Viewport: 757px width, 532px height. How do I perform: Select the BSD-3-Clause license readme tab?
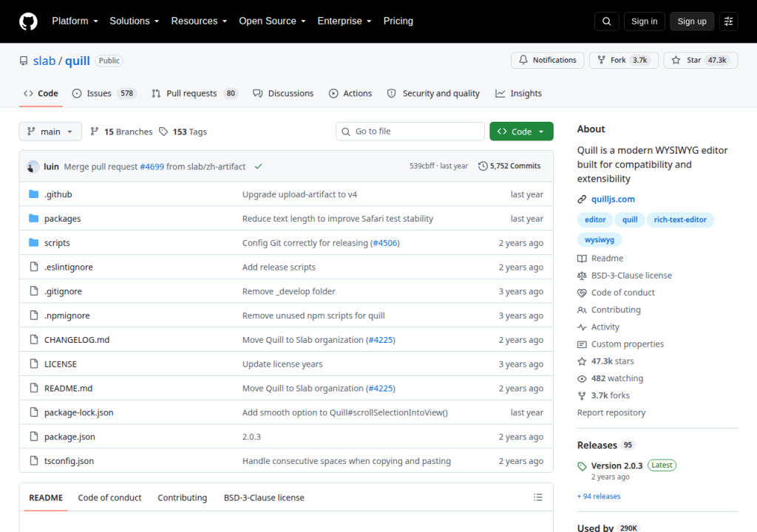point(264,498)
